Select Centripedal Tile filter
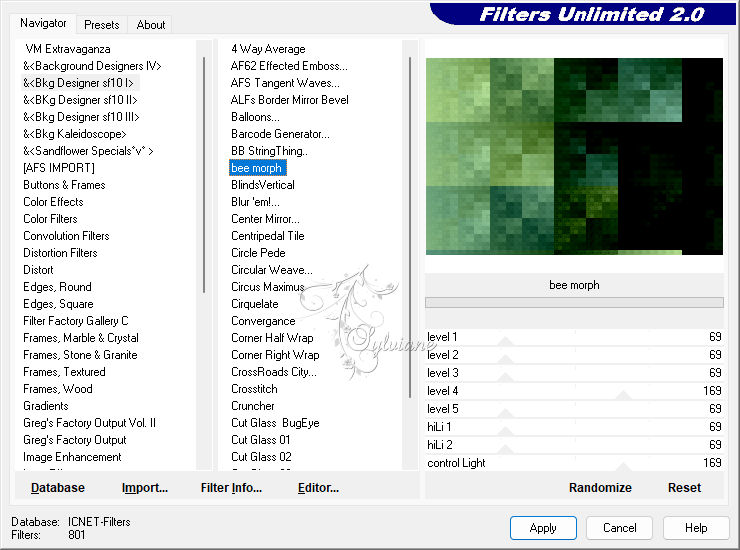Screen dimensions: 740x550 click(268, 236)
